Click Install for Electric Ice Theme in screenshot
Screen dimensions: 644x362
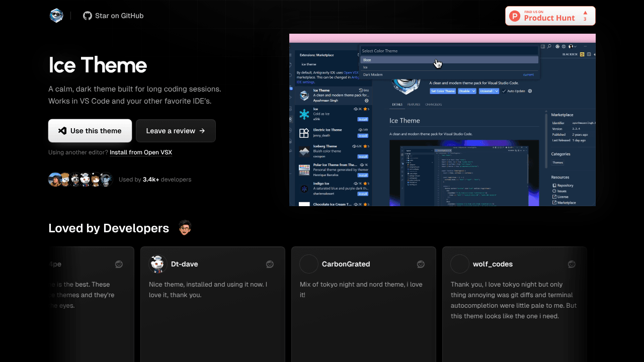point(363,136)
